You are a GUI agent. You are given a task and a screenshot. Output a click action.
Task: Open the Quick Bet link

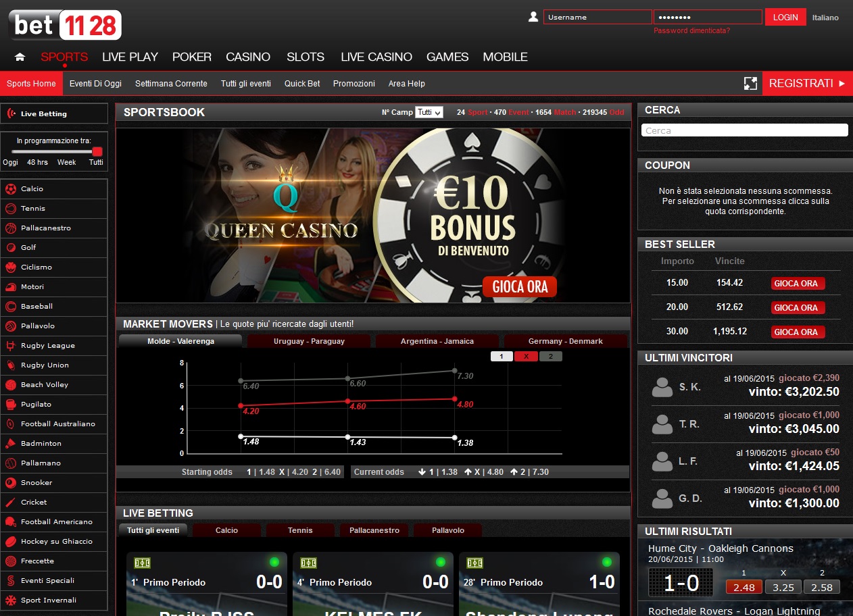point(302,83)
